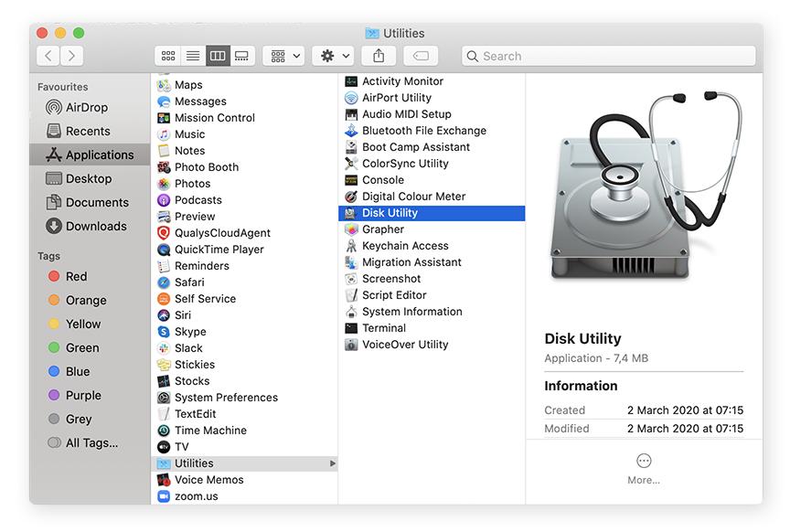Select the Activity Monitor icon

coord(351,81)
